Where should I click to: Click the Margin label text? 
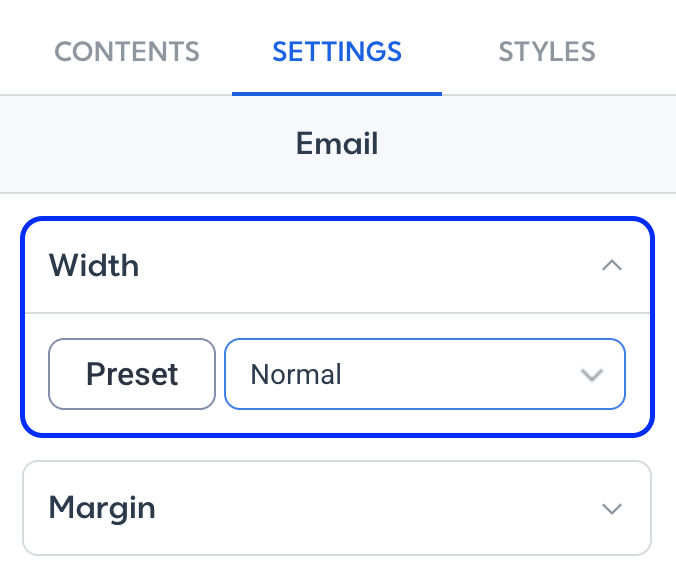click(102, 509)
